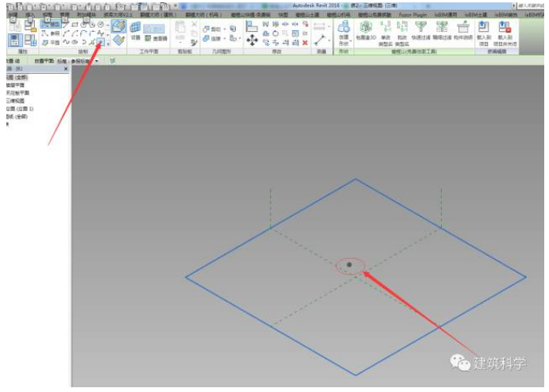The image size is (549, 392).
Task: Open the 精细过滤 fine filter tool
Action: tap(442, 30)
